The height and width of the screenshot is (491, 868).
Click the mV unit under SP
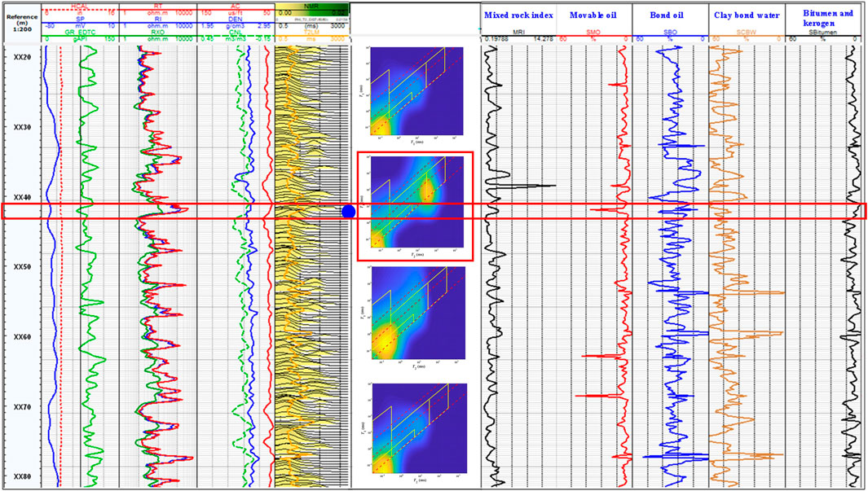(80, 25)
